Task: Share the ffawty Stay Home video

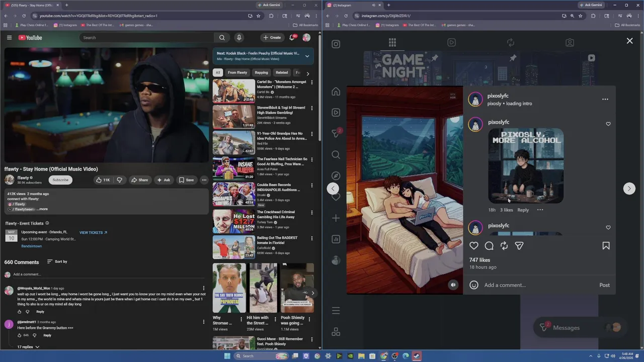Action: click(139, 180)
